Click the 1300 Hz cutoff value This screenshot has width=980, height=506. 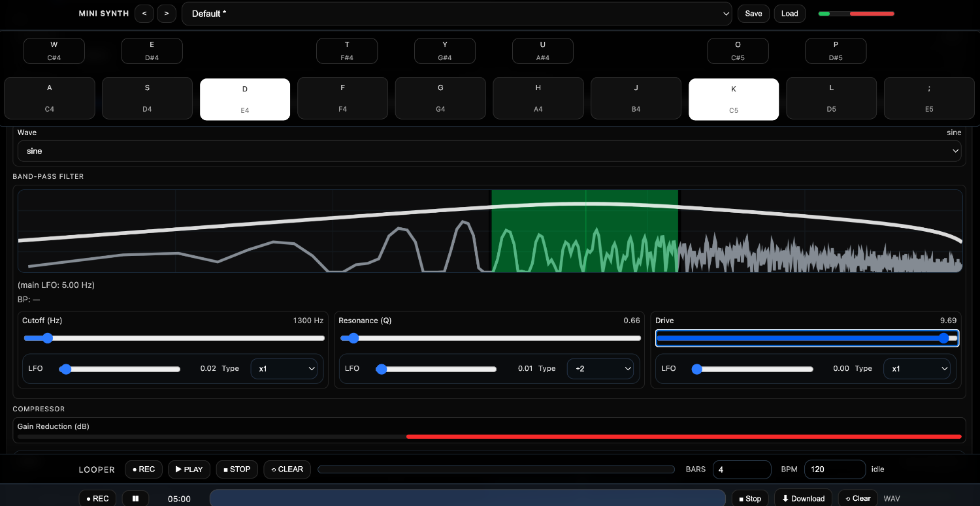[308, 321]
